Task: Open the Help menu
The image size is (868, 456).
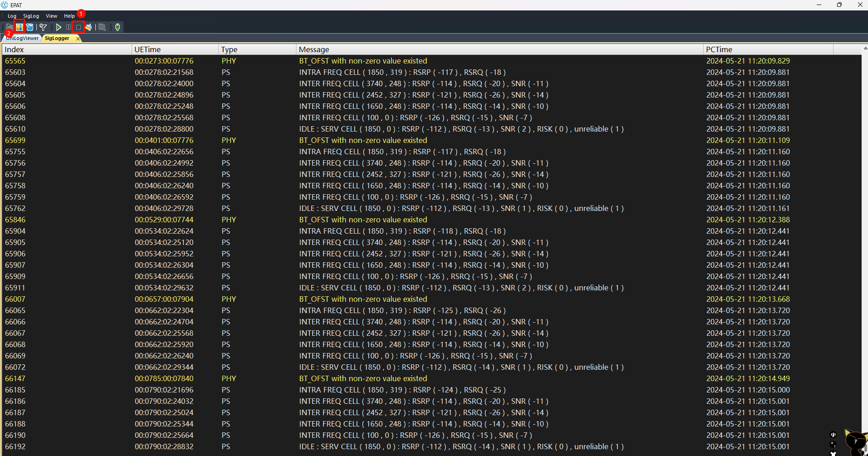Action: pos(69,16)
